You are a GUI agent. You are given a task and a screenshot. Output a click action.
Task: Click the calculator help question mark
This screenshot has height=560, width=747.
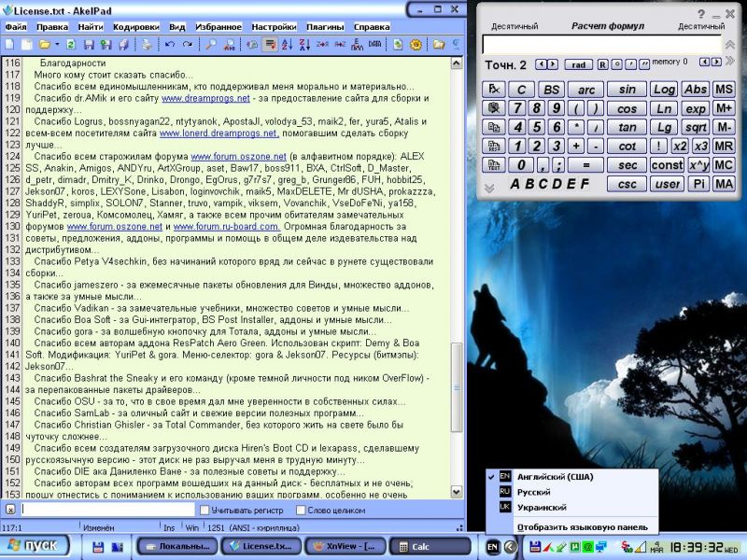(x=701, y=14)
